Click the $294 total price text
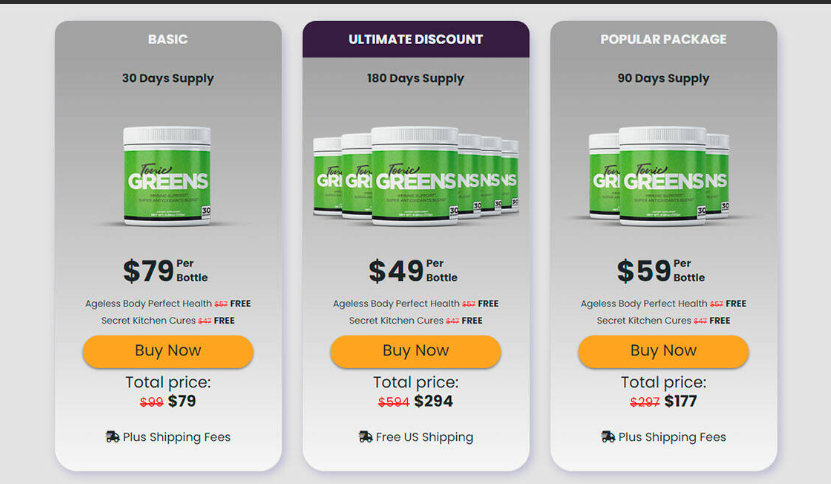Image resolution: width=831 pixels, height=484 pixels. [x=434, y=401]
